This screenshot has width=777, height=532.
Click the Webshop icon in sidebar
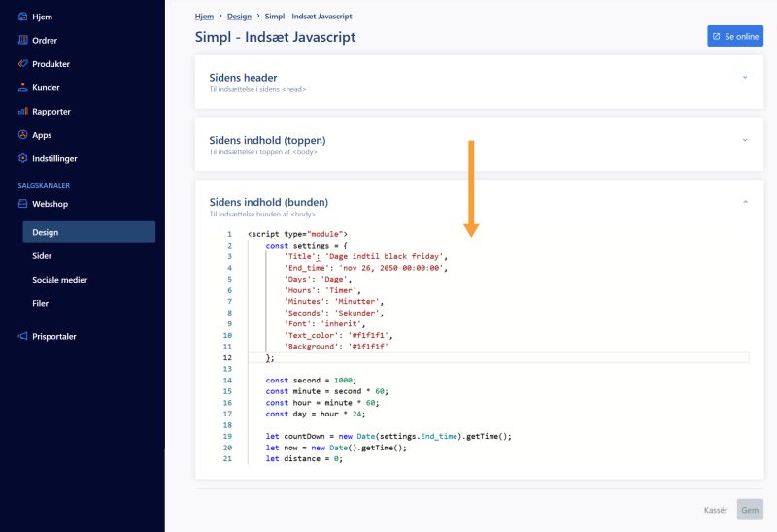click(x=22, y=204)
